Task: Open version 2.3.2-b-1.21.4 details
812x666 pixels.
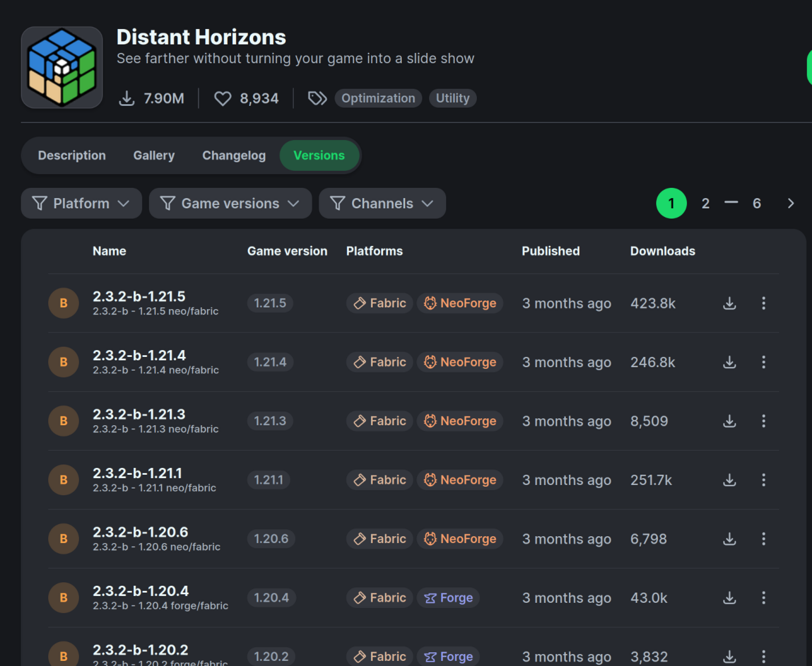Action: click(139, 355)
